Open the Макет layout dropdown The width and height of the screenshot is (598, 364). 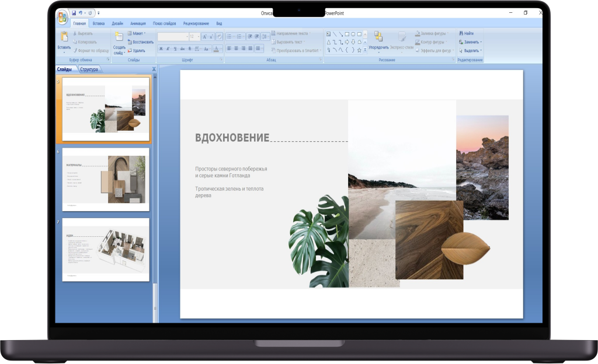tap(137, 33)
